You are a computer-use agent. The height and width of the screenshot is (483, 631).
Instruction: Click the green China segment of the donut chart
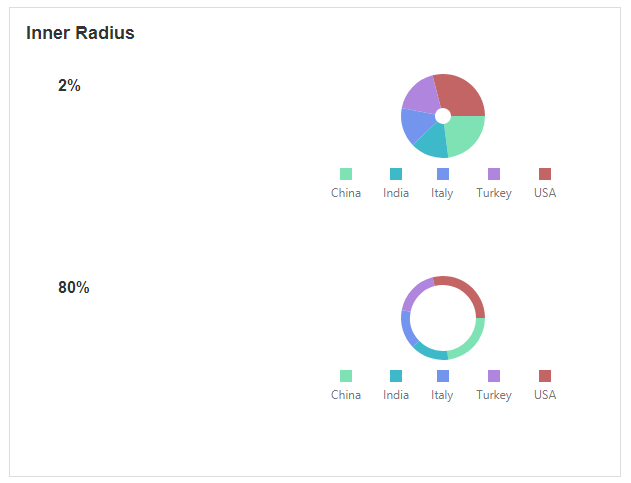pos(473,342)
